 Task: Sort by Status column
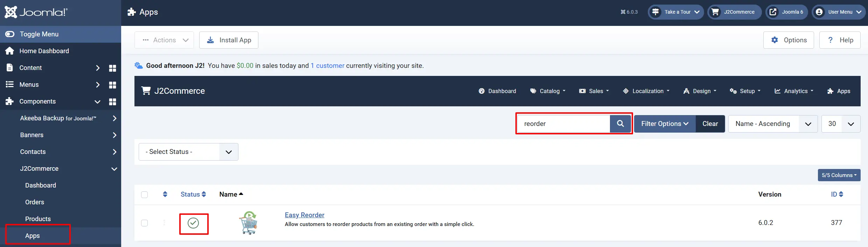click(x=193, y=195)
